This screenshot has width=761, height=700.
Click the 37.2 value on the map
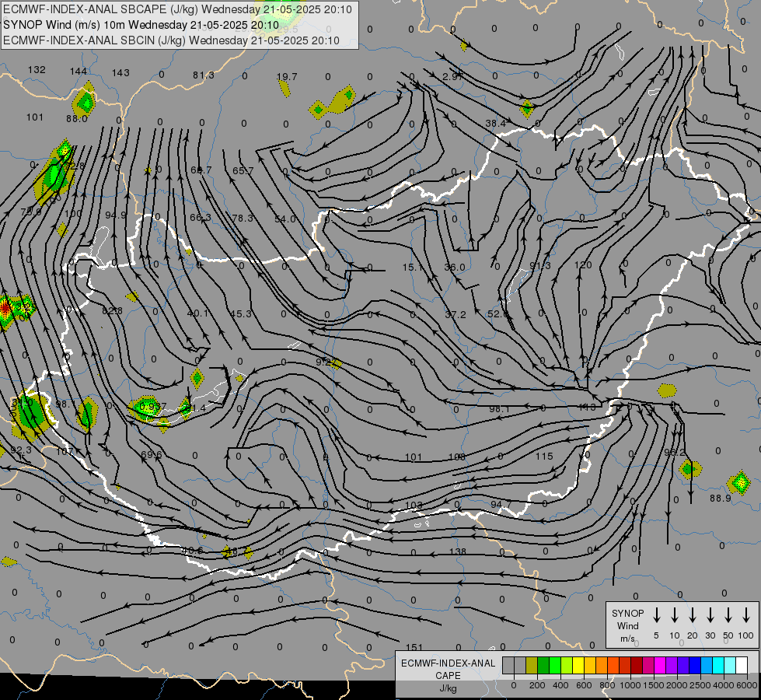point(456,315)
